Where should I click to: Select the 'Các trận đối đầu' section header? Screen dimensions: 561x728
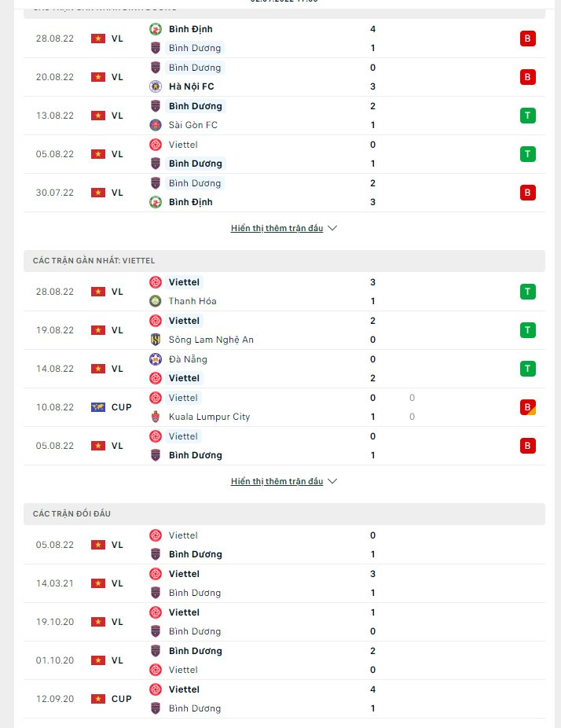click(x=72, y=513)
